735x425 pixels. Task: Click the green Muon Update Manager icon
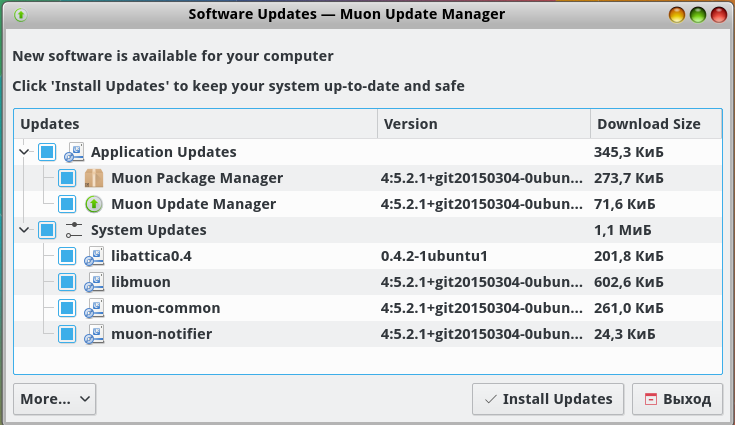(x=94, y=204)
